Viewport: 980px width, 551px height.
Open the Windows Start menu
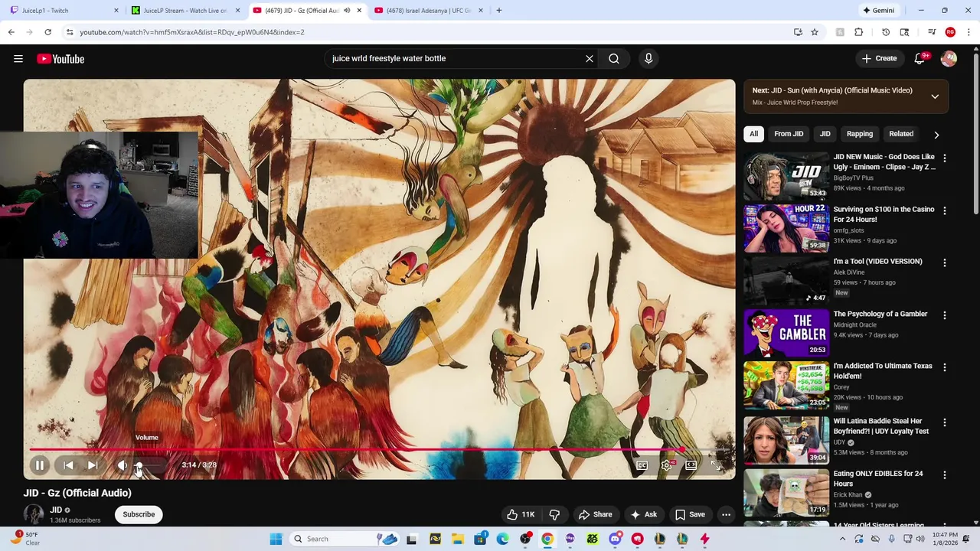click(x=276, y=539)
